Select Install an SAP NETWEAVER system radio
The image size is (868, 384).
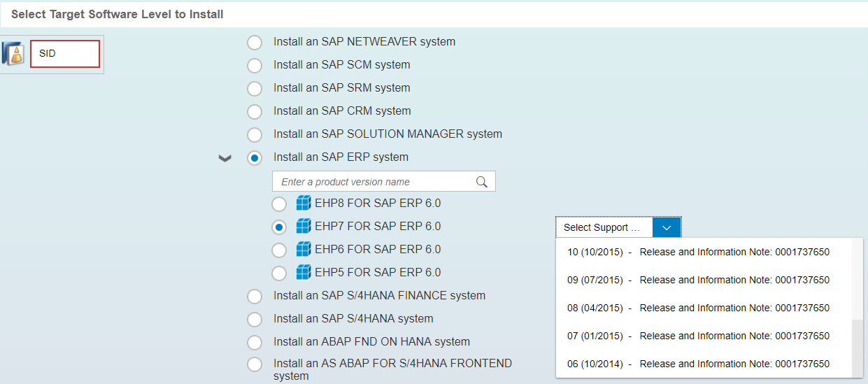255,43
